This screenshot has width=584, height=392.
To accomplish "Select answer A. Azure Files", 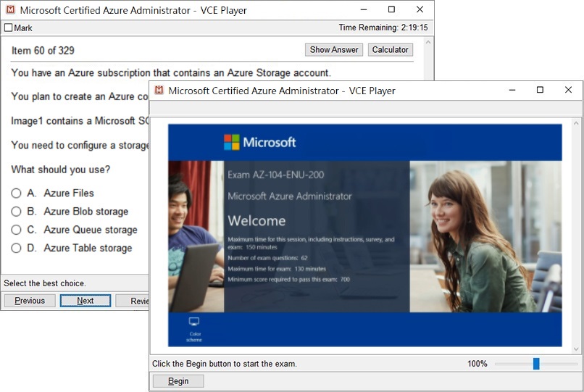I will coord(16,193).
